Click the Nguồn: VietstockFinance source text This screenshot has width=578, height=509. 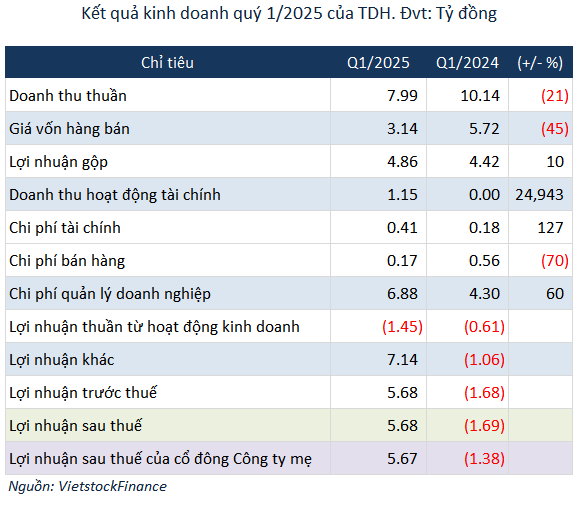[x=87, y=487]
